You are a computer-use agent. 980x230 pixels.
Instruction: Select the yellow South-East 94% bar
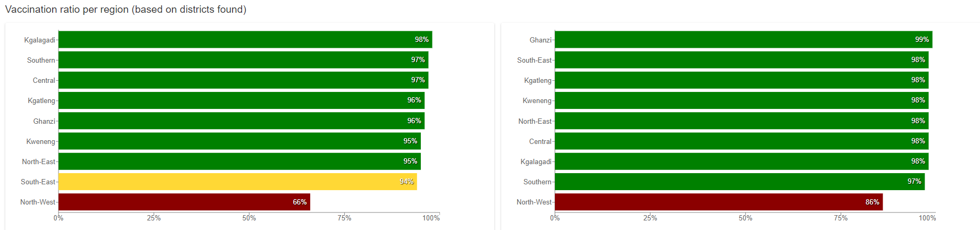(237, 182)
